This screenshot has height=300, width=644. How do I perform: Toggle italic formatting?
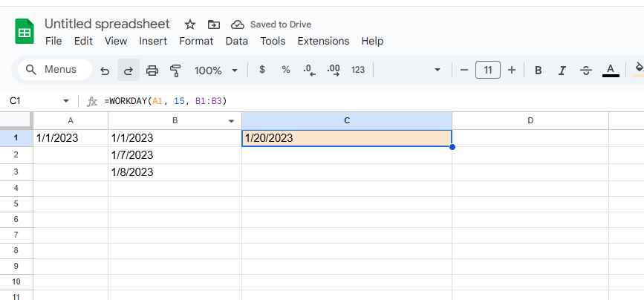point(562,71)
